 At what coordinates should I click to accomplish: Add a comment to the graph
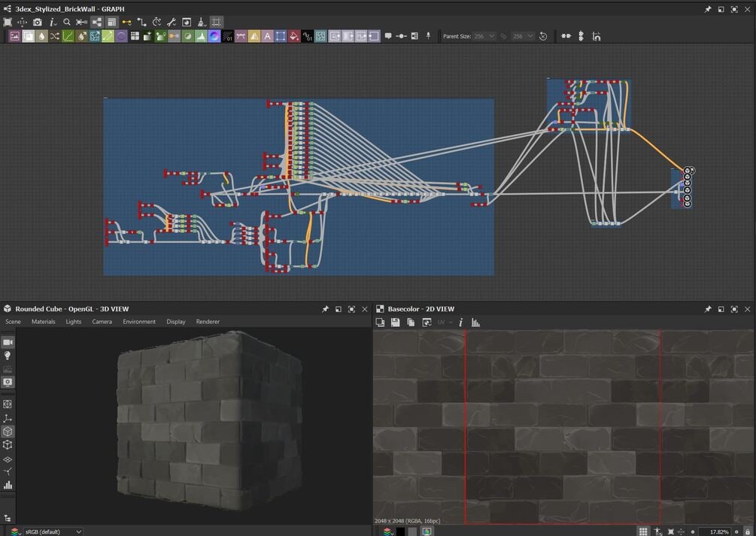click(387, 36)
